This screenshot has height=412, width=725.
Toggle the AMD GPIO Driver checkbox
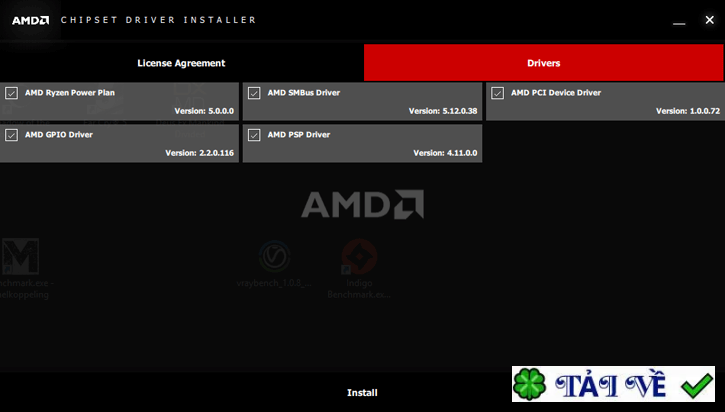tap(12, 135)
